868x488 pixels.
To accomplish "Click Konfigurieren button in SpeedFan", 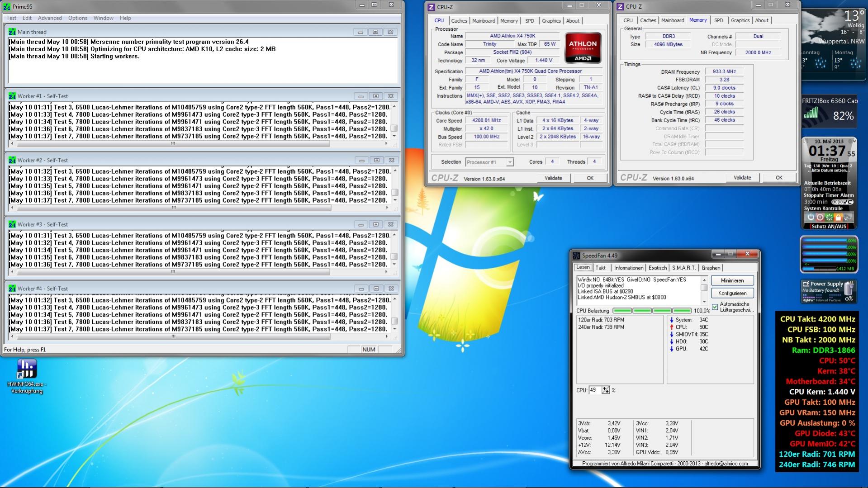I will pyautogui.click(x=732, y=294).
